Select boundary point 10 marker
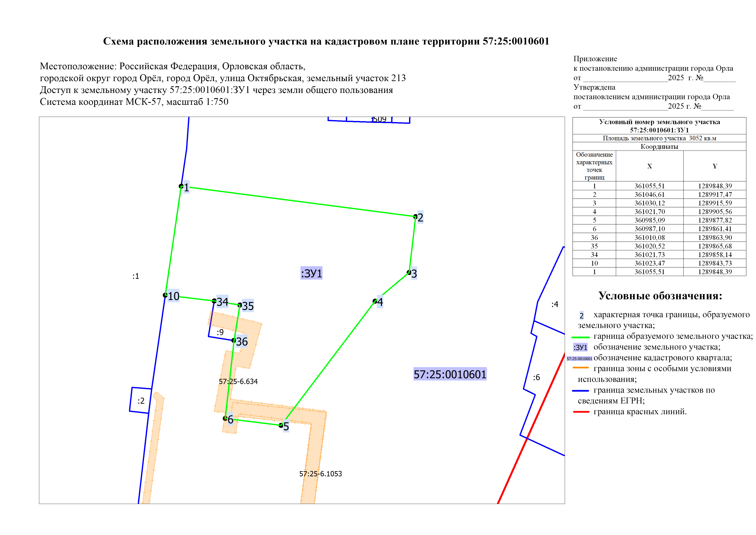 [x=165, y=295]
